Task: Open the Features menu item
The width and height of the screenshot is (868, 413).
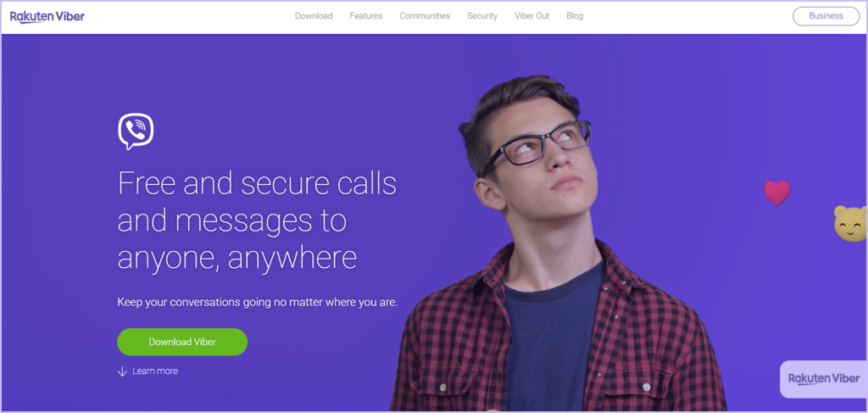Action: pyautogui.click(x=366, y=16)
